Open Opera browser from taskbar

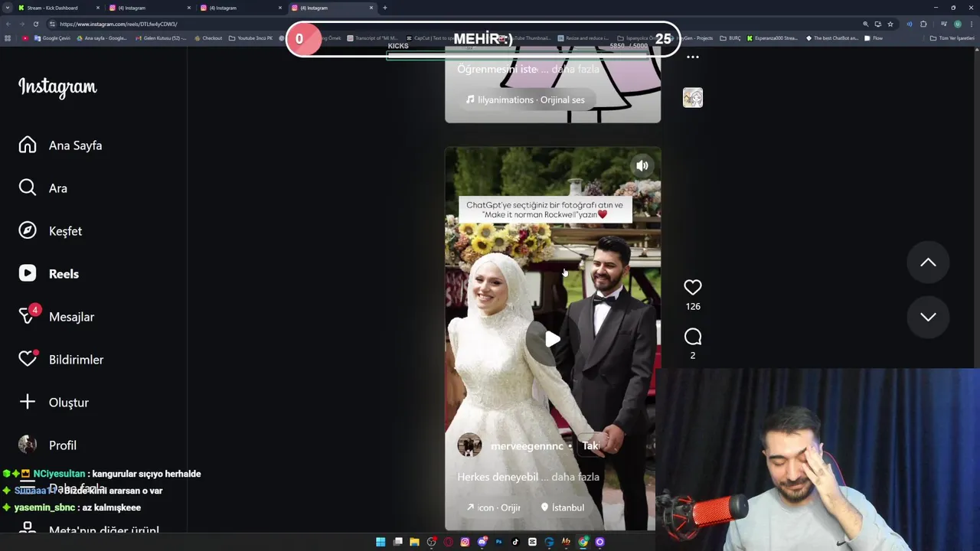pos(448,542)
